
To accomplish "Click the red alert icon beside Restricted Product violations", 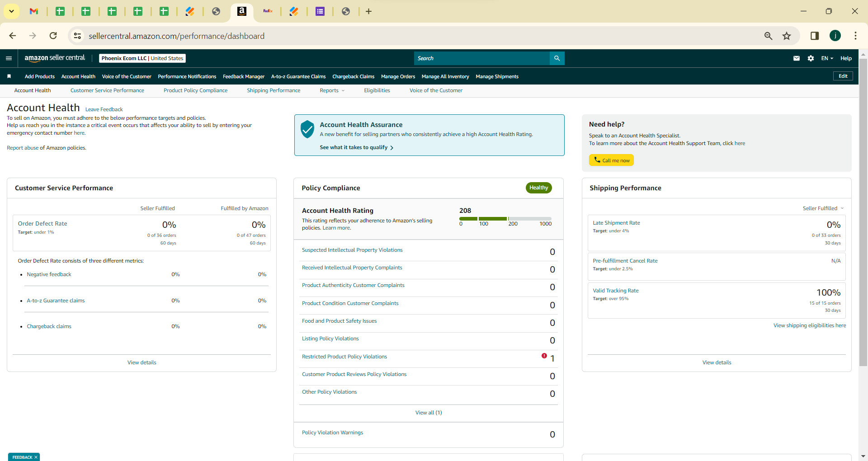I will 544,356.
